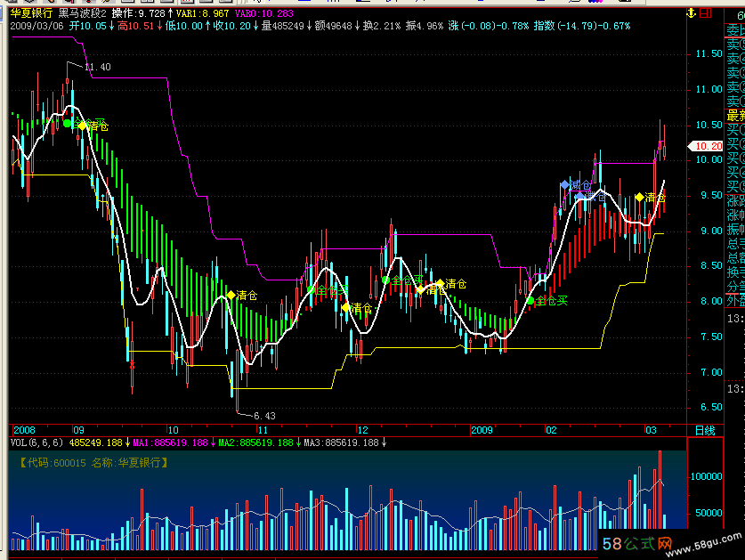This screenshot has width=745, height=560.
Task: Click the 【代码:600015 名称:华夏银行】 caption
Action: pos(94,463)
